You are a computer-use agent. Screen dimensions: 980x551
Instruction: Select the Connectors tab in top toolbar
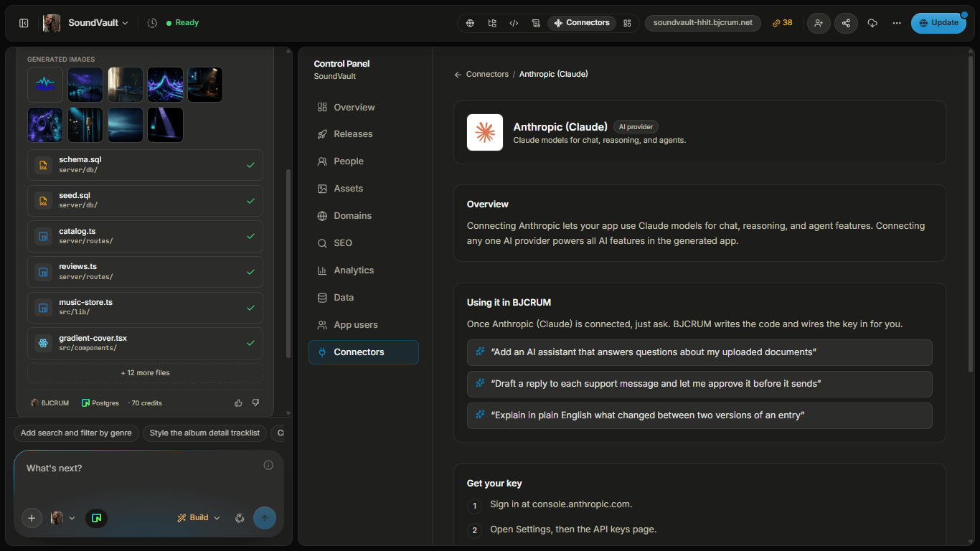coord(582,23)
